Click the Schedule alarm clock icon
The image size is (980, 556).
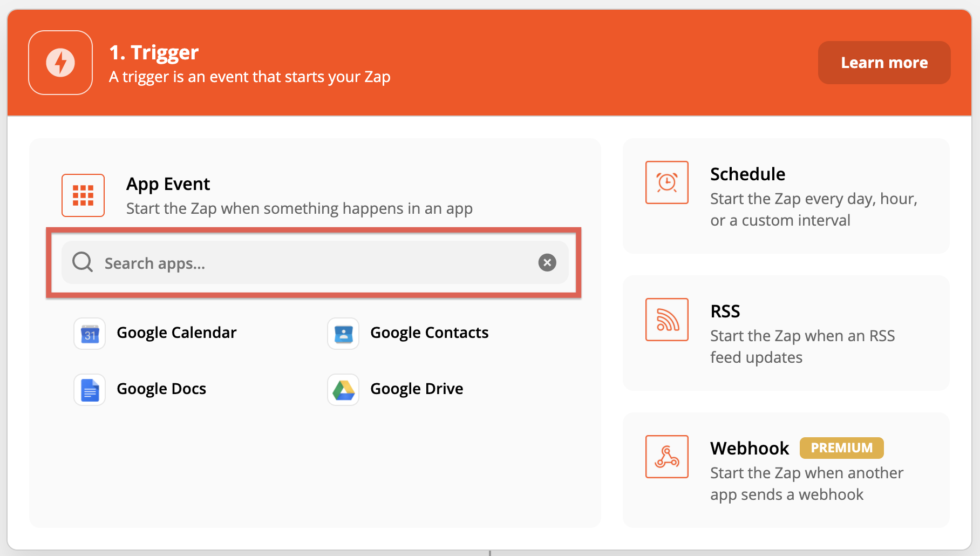click(667, 182)
